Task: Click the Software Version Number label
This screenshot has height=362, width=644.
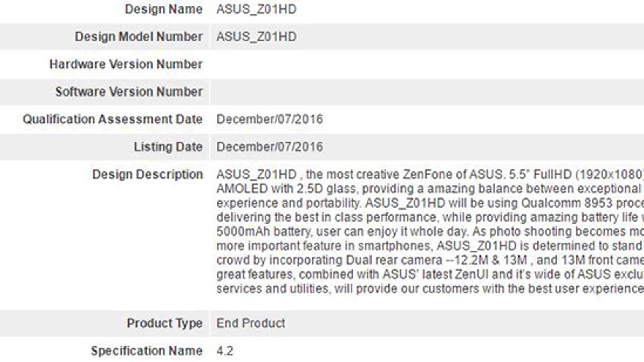Action: pos(129,92)
